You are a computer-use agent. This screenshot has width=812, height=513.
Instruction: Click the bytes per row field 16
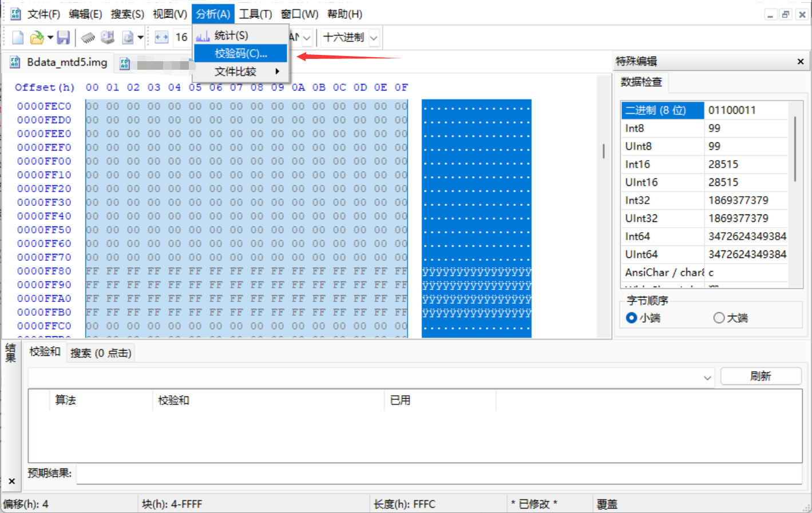tap(181, 38)
